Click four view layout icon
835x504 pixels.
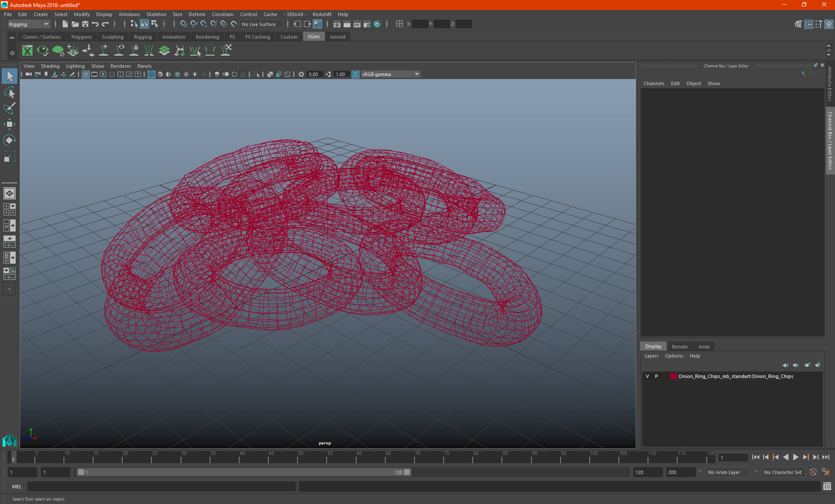(9, 209)
